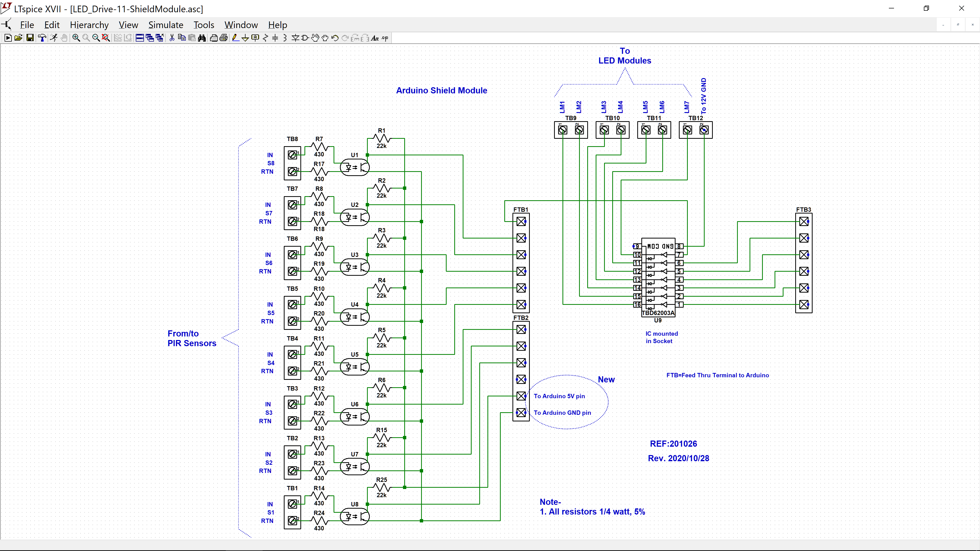The height and width of the screenshot is (551, 980).
Task: Click the 'IC mounted in Socket' note
Action: 661,337
